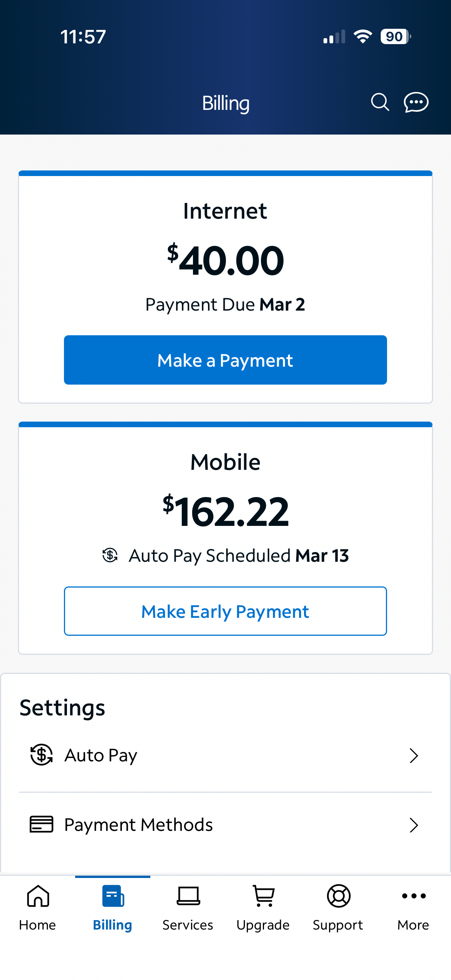
Task: Open the More menu tab
Action: tap(413, 907)
